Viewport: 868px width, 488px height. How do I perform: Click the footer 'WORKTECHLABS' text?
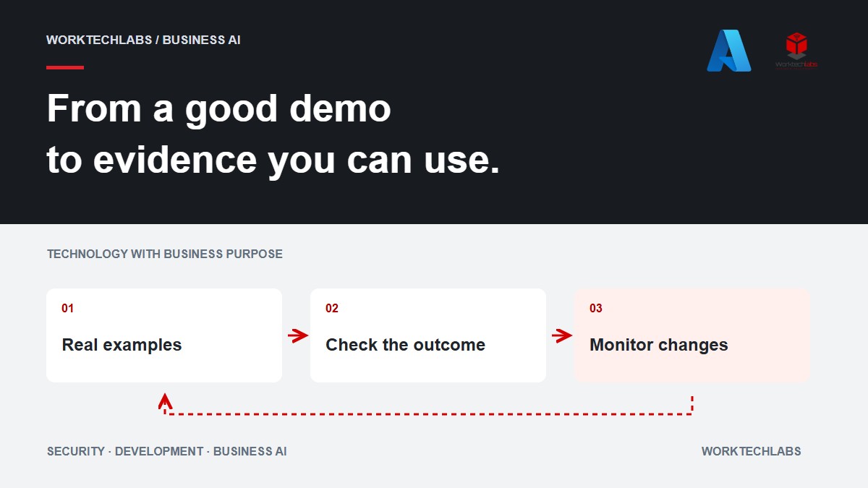[752, 451]
